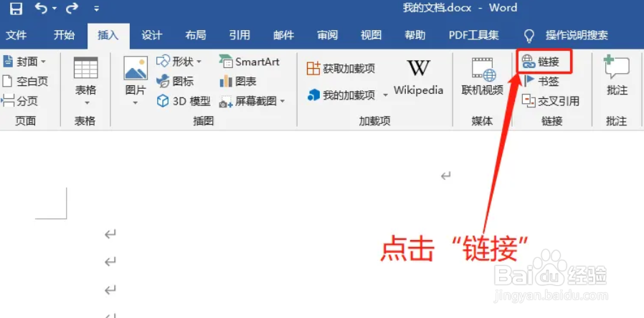Open the Wikipedia add-in
Screen dimensions: 644x318
[419, 78]
